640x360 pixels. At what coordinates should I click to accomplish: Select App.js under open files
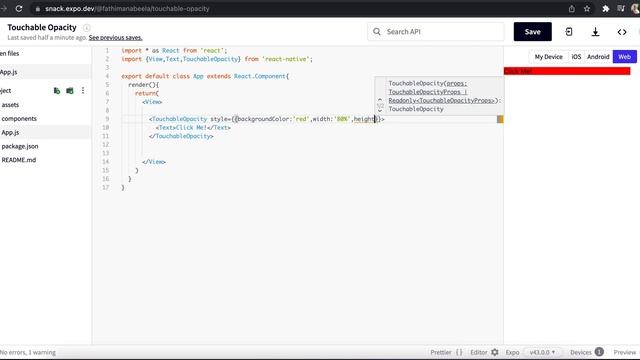click(45, 72)
